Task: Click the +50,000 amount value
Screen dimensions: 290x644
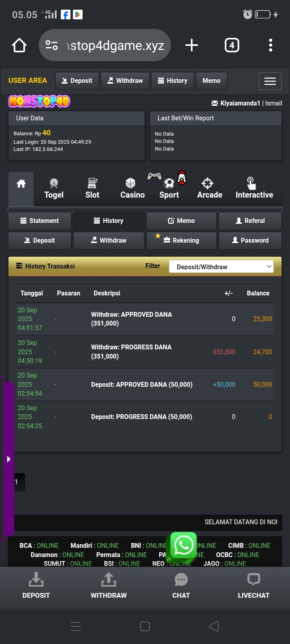Action: pyautogui.click(x=224, y=385)
